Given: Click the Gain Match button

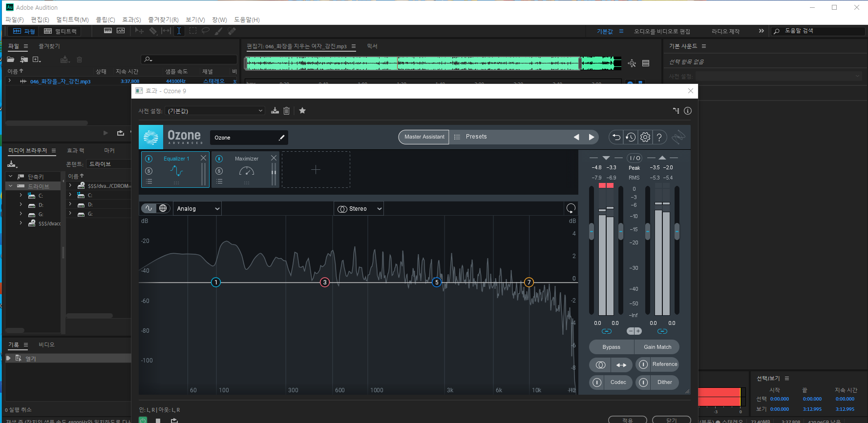Looking at the screenshot, I should click(x=657, y=347).
